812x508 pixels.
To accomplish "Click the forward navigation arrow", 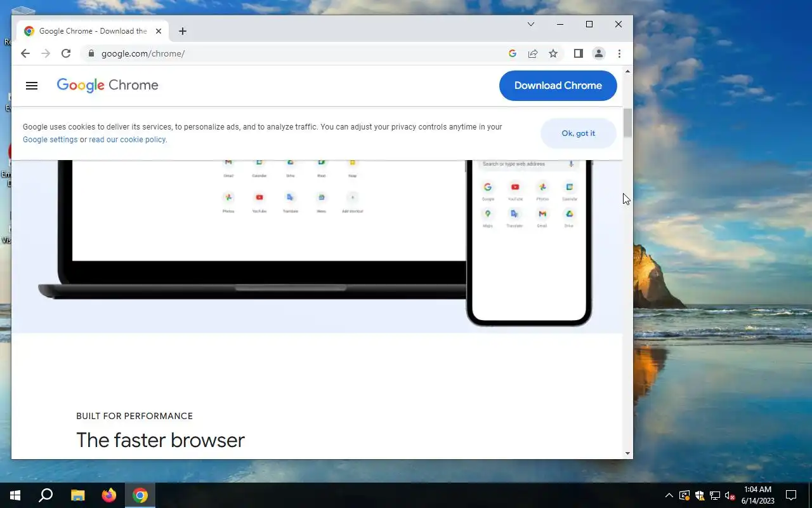I will coord(45,53).
